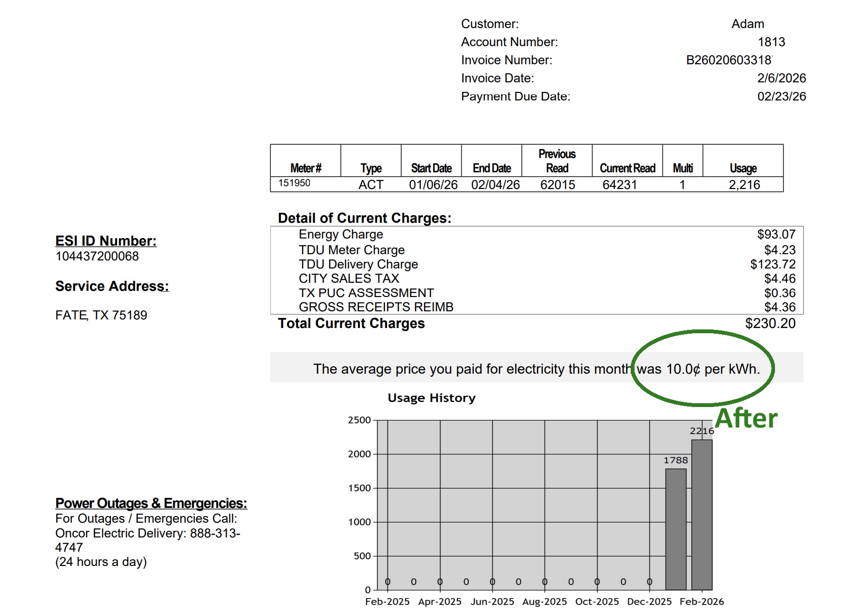Select the TDU Delivery Charge line
This screenshot has height=616, width=854.
(358, 264)
